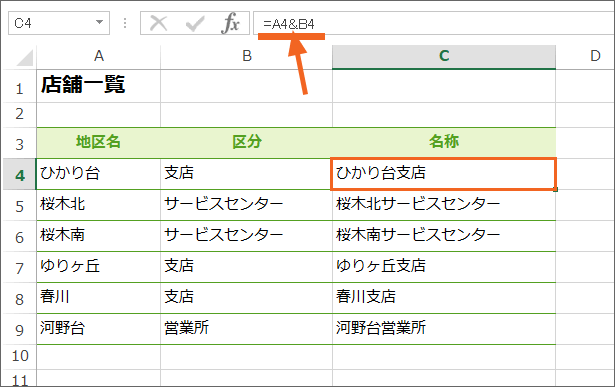Select column B header
Viewport: 615px width, 387px height.
tap(246, 56)
